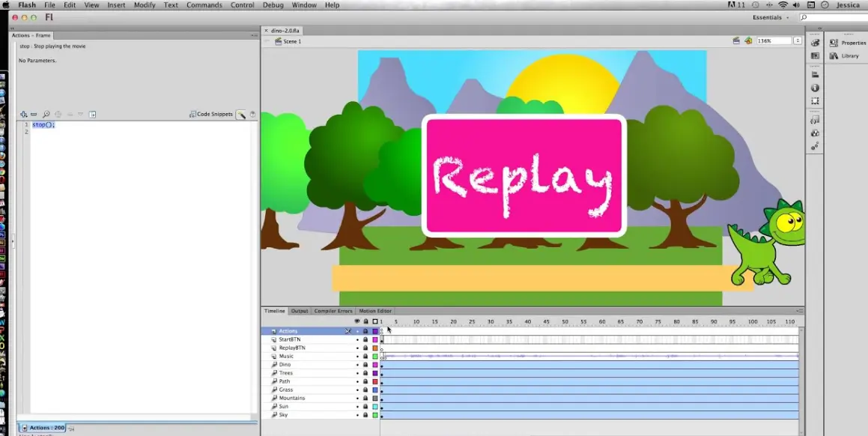868x436 pixels.
Task: Click the Script Assist wand icon
Action: click(x=241, y=115)
